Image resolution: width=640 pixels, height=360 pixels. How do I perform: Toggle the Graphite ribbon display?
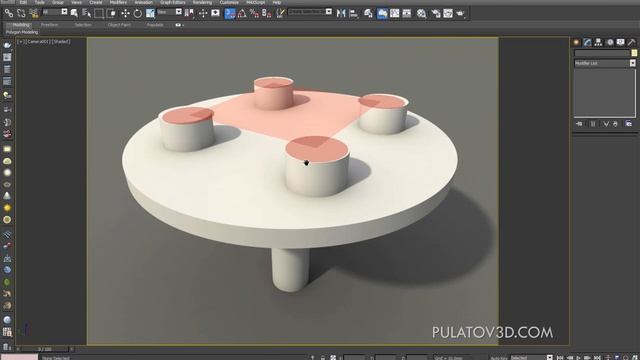click(x=382, y=13)
